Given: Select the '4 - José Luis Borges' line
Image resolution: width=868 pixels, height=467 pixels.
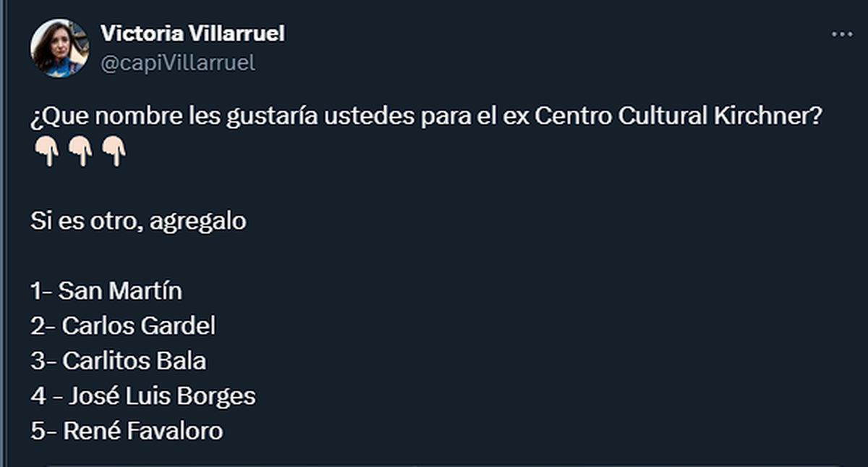Looking at the screenshot, I should (143, 396).
